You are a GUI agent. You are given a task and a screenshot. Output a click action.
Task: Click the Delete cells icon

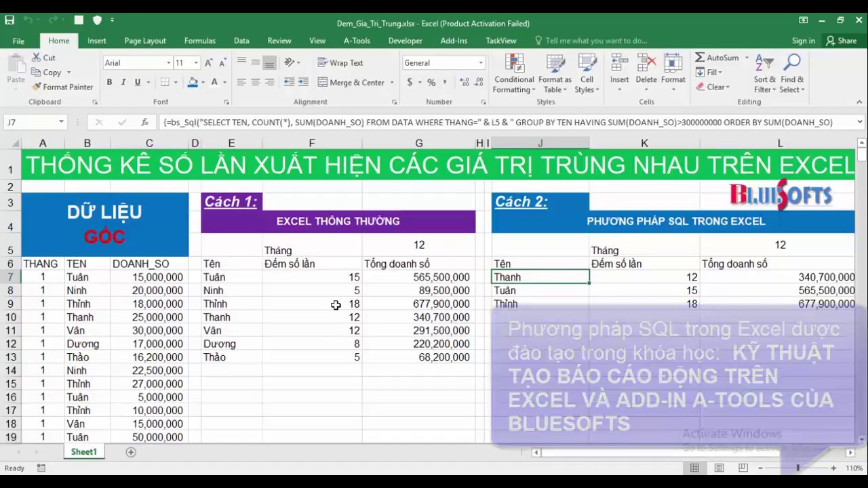[x=646, y=63]
